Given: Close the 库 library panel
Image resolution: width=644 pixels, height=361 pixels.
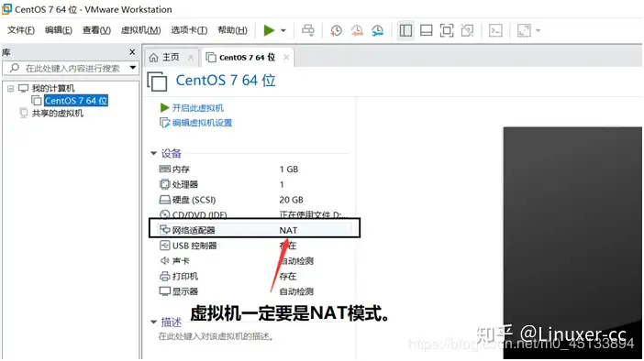Looking at the screenshot, I should (132, 52).
